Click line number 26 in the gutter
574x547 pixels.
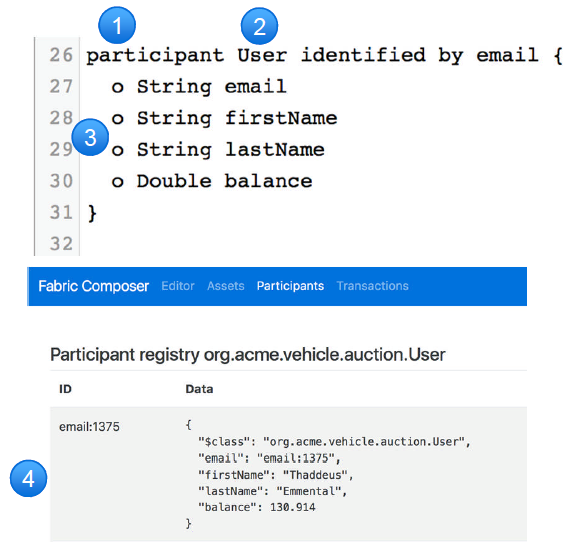61,55
